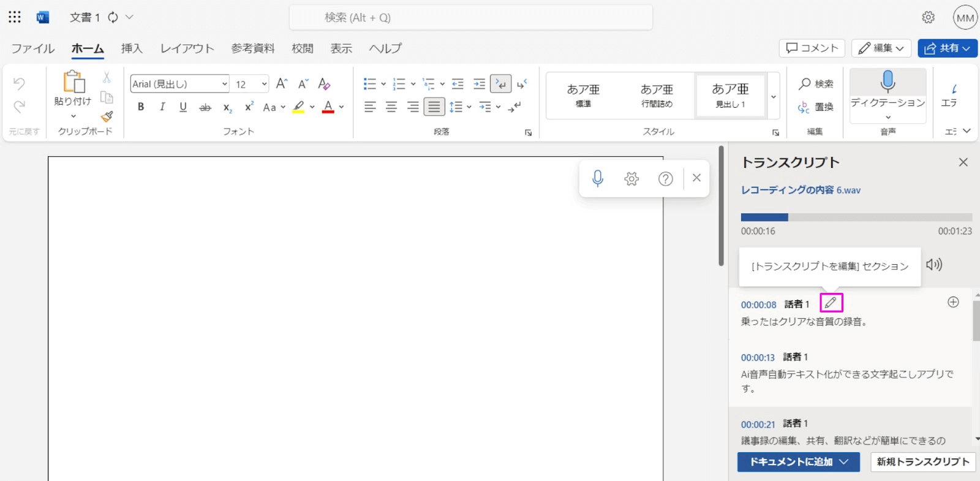Select the format painter brush

pyautogui.click(x=107, y=116)
